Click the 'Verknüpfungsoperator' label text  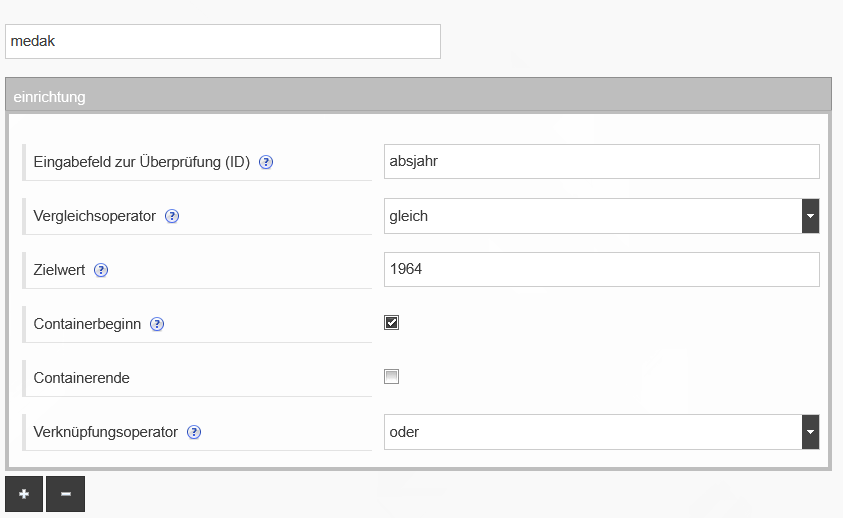(105, 432)
